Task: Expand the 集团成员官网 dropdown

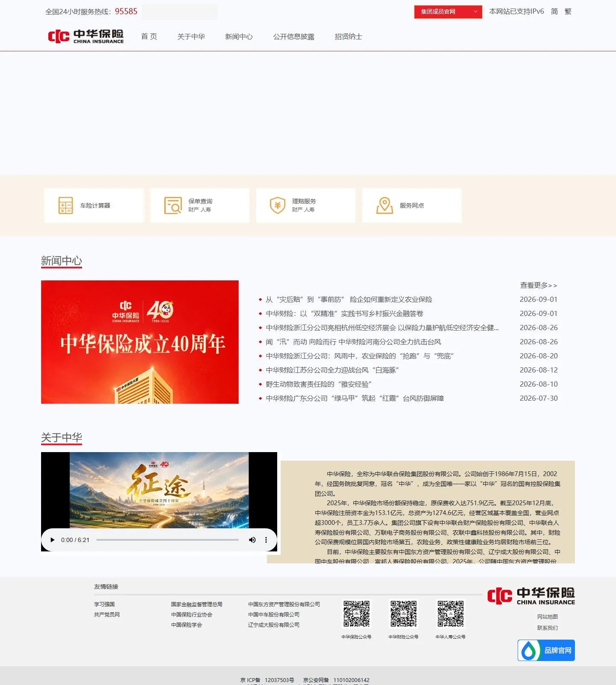Action: 448,12
